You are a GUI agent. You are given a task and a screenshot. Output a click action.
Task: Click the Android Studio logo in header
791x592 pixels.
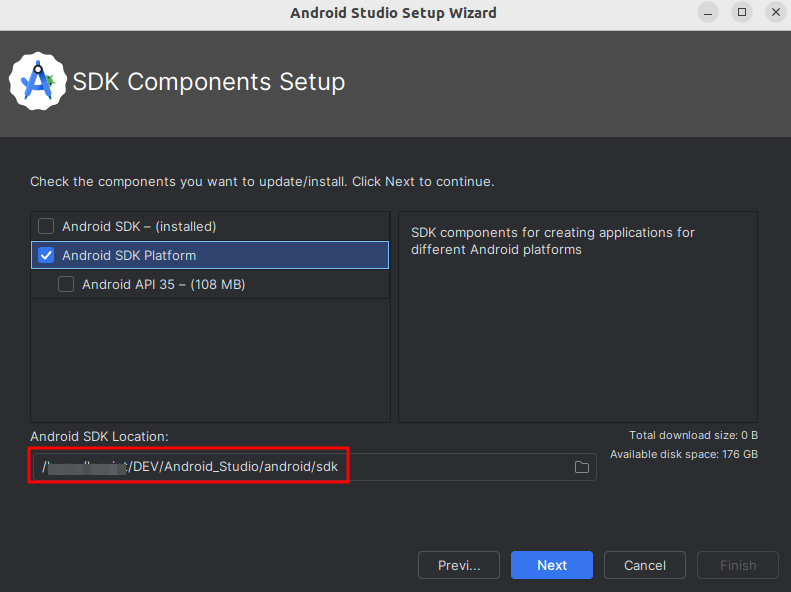(38, 81)
